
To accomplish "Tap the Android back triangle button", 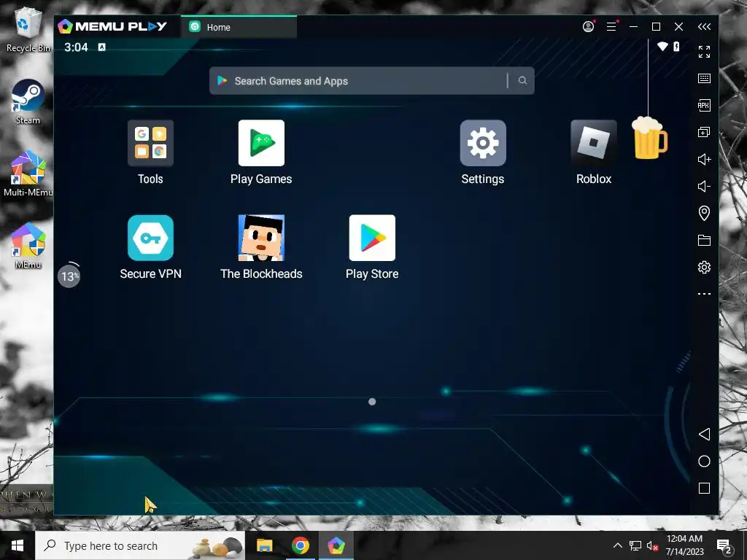I will (704, 434).
